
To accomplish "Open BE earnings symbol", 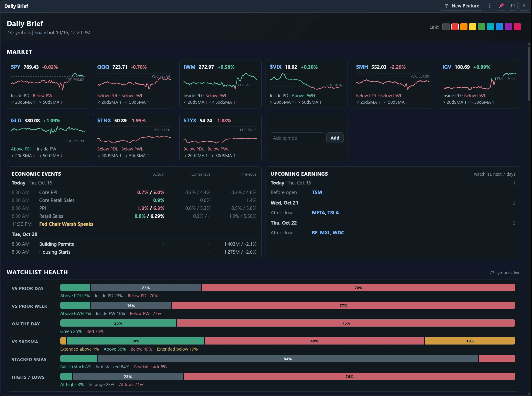I will pos(315,232).
